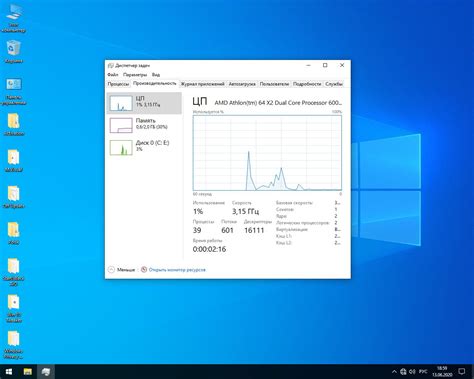Select the Память (Memory) graph item

pyautogui.click(x=144, y=125)
